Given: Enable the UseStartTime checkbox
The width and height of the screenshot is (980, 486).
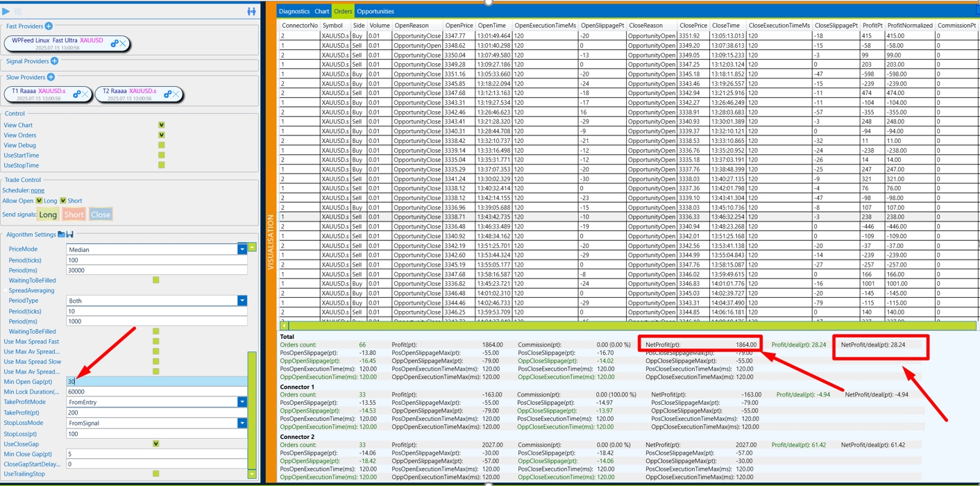Looking at the screenshot, I should tap(162, 156).
